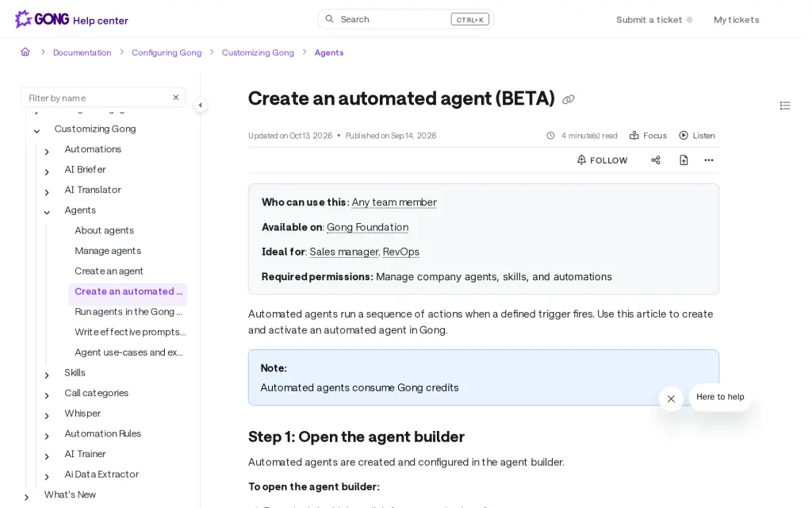Open Write effective prompts article
The image size is (812, 508).
(131, 332)
